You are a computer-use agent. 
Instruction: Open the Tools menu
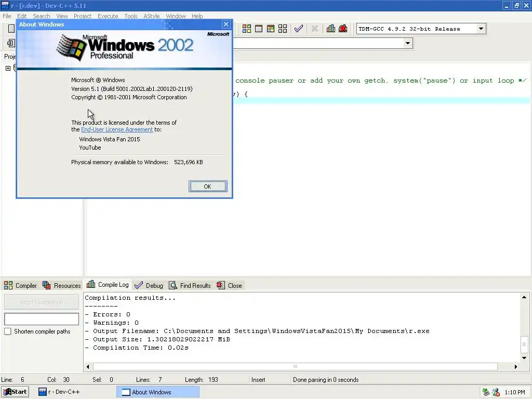130,16
